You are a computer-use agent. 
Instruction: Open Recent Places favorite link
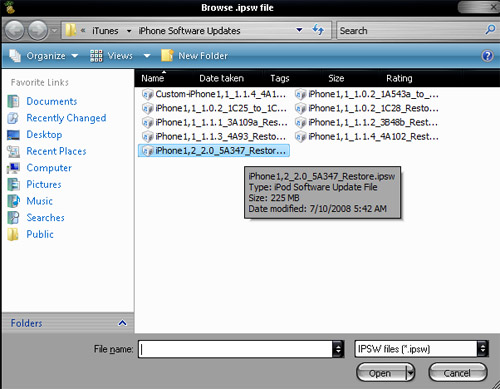[x=56, y=151]
